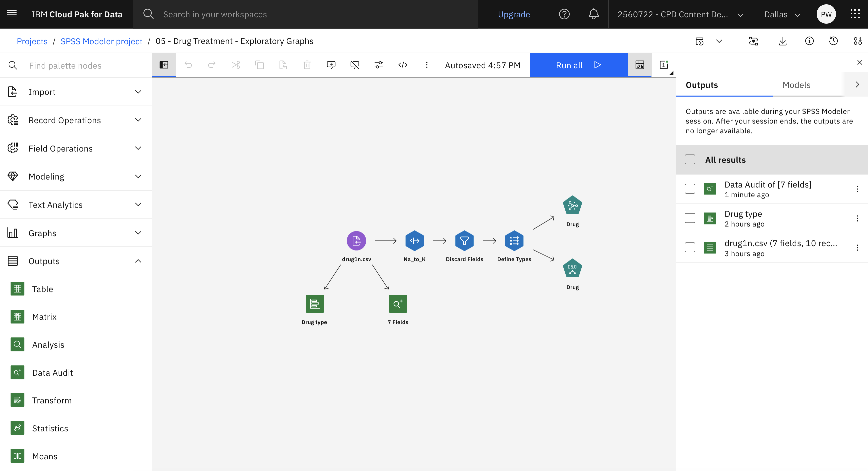The image size is (868, 471).
Task: Click the redo toolbar icon
Action: (212, 65)
